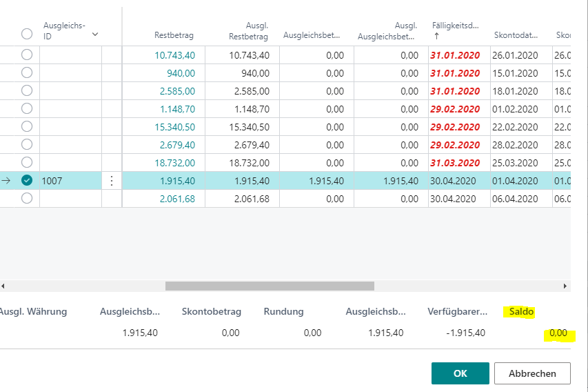Open the Restbetrag link 940,00
The height and width of the screenshot is (392, 588).
(181, 73)
